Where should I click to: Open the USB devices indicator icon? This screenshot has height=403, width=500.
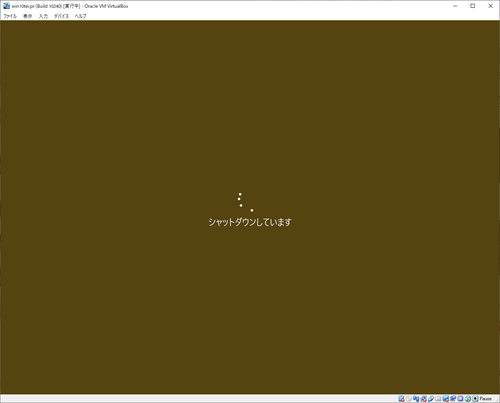(x=431, y=399)
